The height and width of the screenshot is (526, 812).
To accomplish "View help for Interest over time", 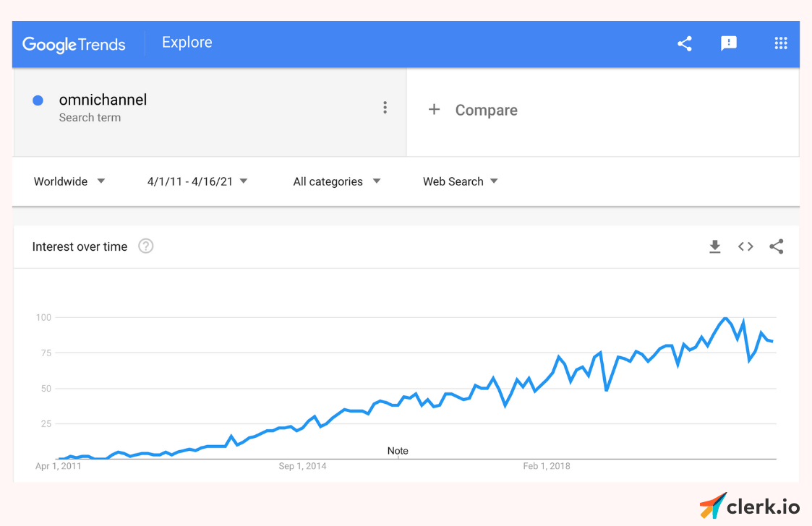I will [x=145, y=246].
